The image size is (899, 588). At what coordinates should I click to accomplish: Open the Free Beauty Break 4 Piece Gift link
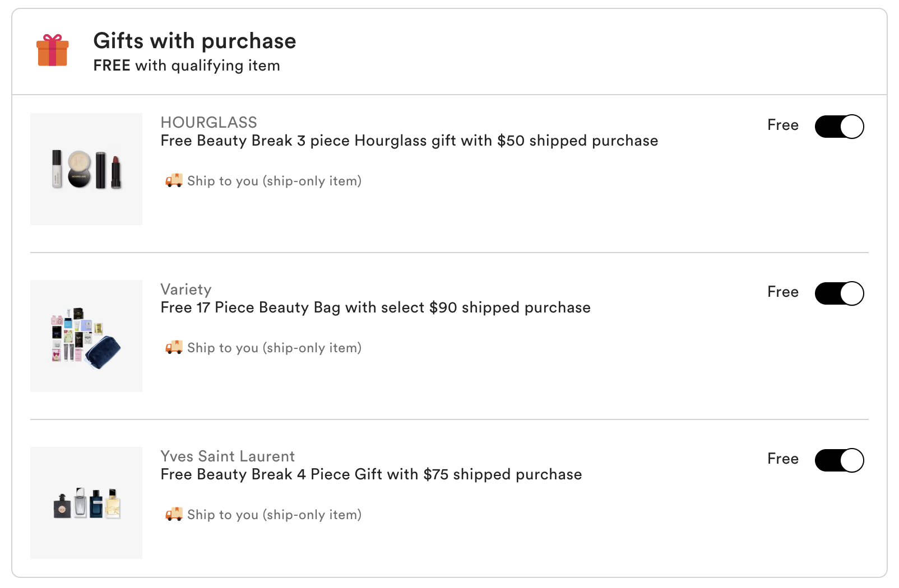pyautogui.click(x=371, y=474)
